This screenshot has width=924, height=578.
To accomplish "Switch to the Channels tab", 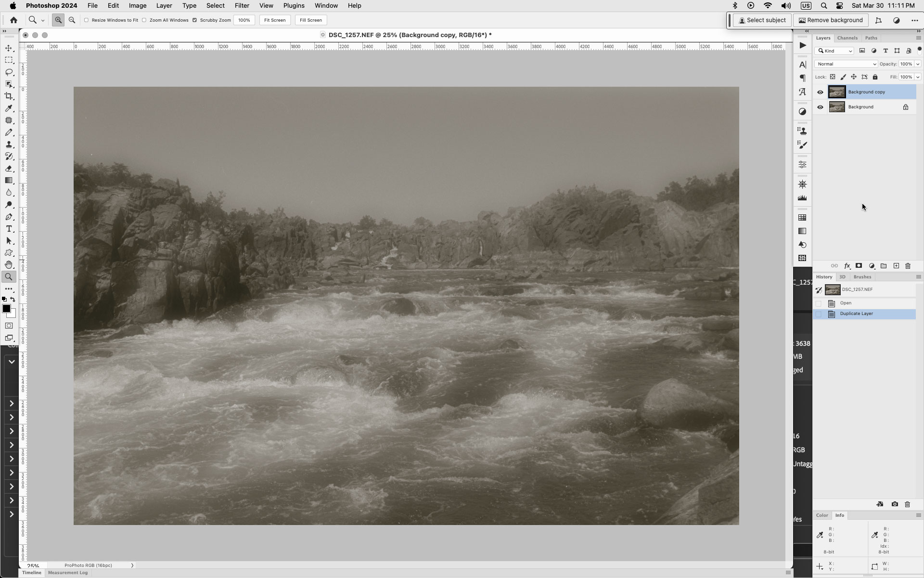I will pos(847,38).
